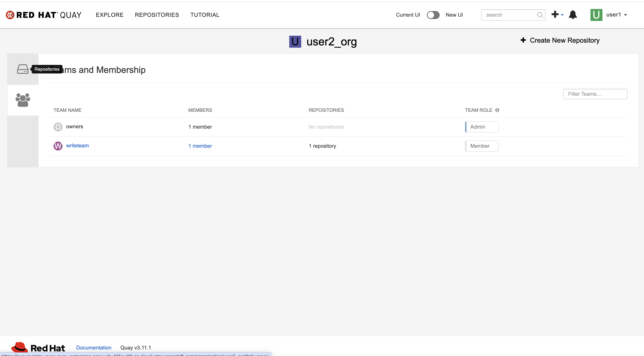Click the writeteam avatar icon

(x=58, y=146)
